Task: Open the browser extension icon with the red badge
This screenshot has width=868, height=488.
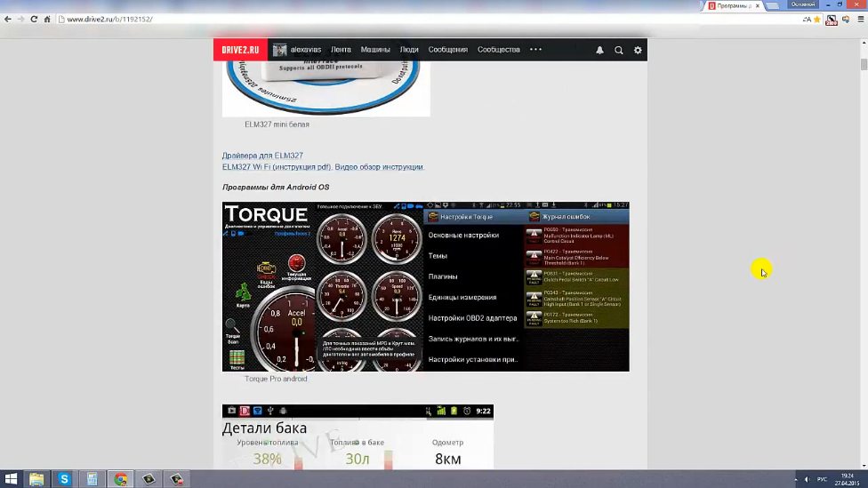Action: coord(832,20)
